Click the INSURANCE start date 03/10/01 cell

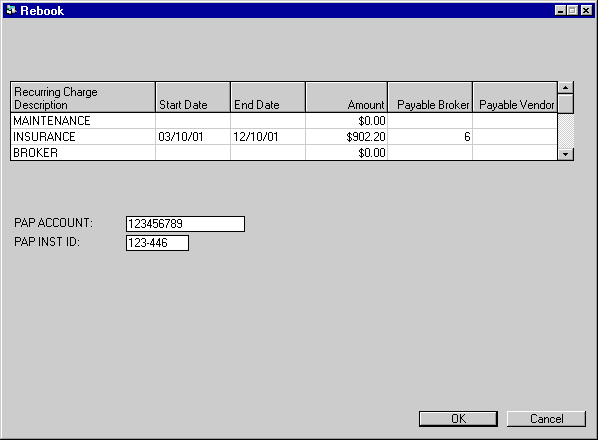tap(193, 136)
